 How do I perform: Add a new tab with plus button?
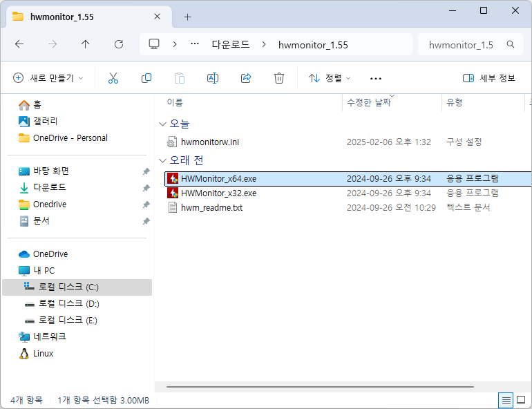tap(188, 17)
